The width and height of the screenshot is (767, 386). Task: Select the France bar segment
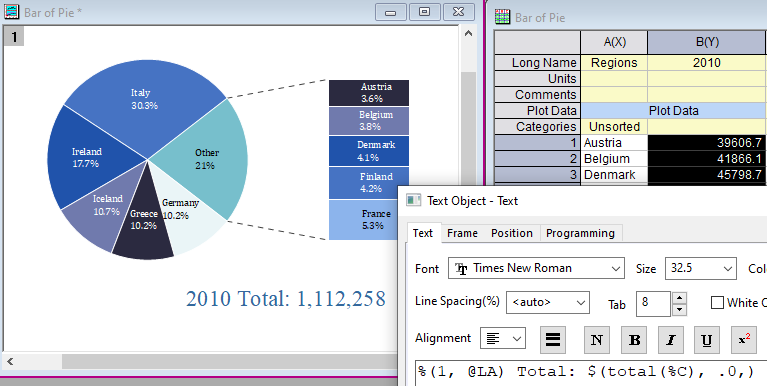coord(362,220)
